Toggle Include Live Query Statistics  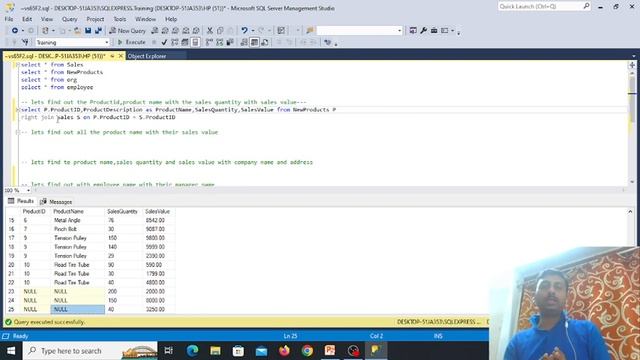(x=220, y=42)
